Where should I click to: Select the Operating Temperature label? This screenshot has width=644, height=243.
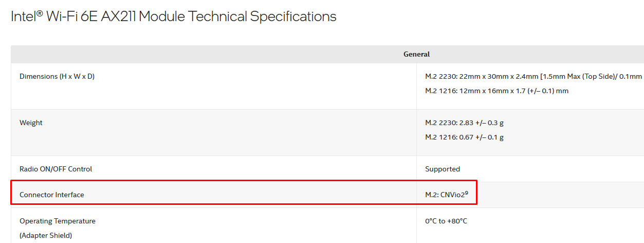click(58, 221)
